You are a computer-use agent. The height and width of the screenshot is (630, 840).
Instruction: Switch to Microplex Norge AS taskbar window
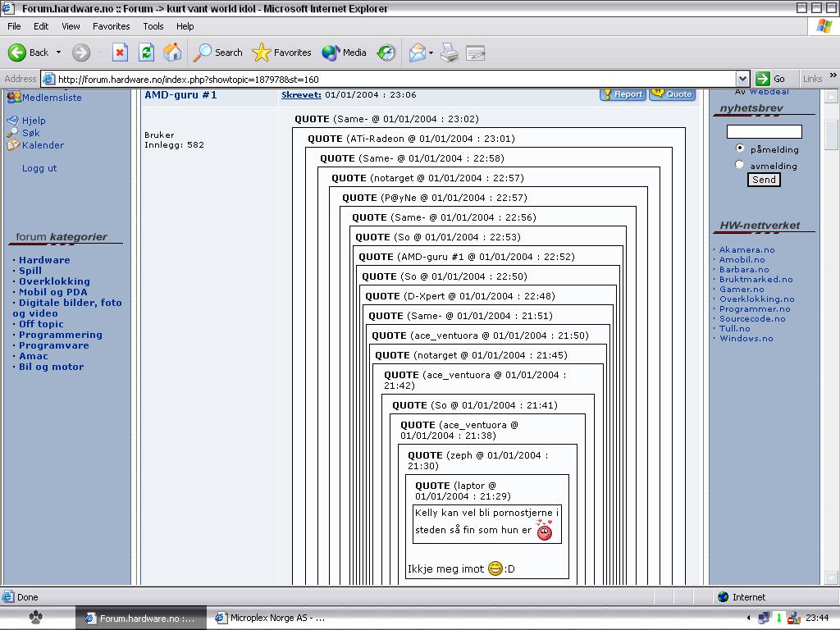coord(271,619)
